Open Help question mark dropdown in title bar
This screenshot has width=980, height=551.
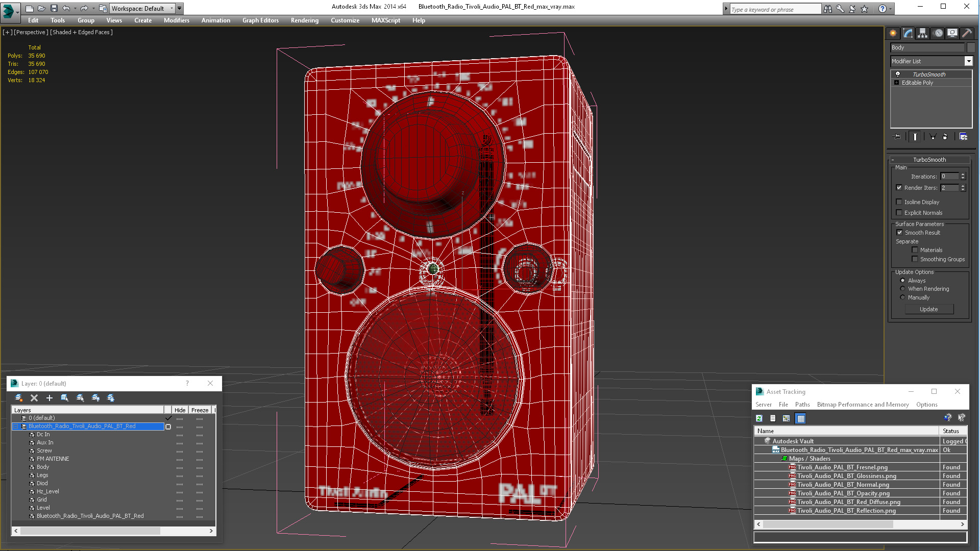[x=891, y=9]
